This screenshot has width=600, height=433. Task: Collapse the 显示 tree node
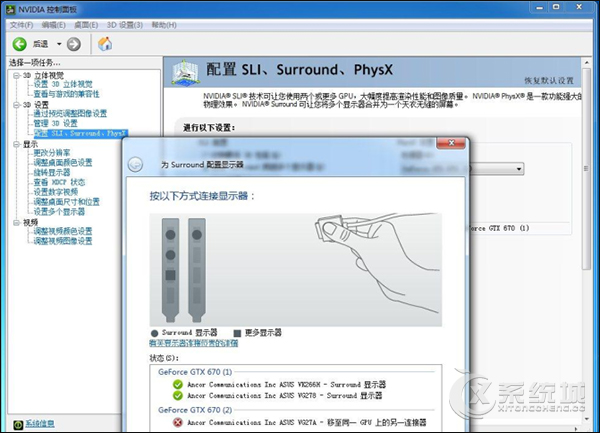click(x=16, y=144)
